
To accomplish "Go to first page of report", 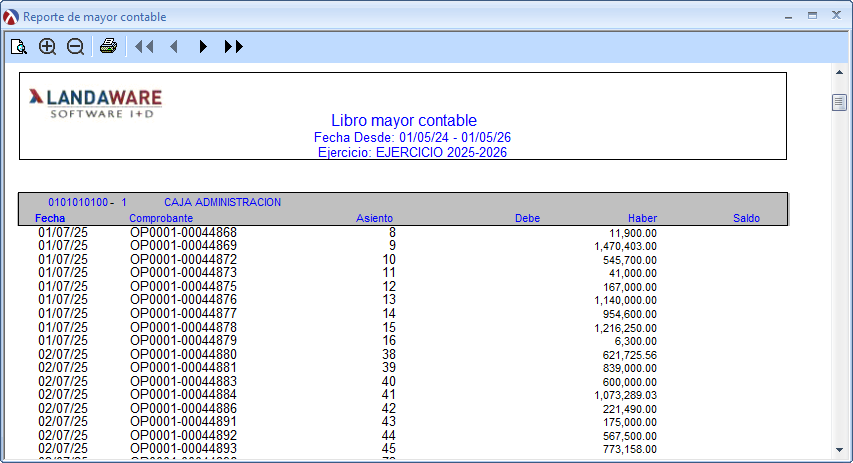I will point(144,47).
